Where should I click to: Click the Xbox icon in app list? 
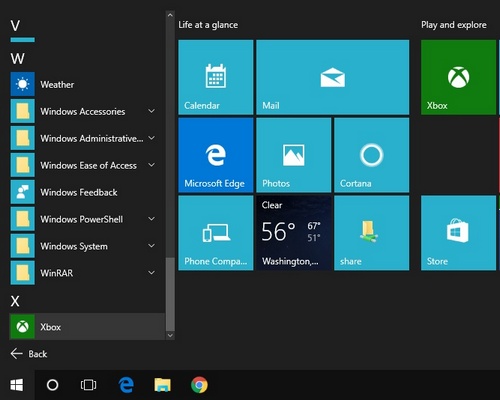click(22, 327)
